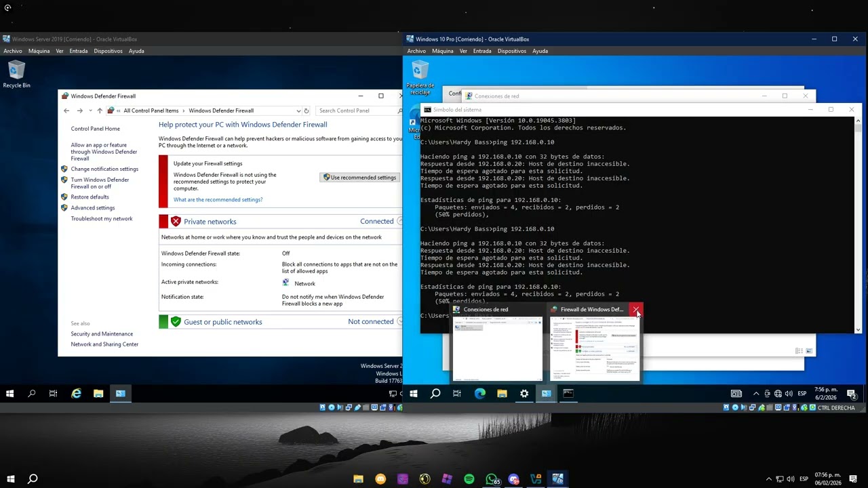
Task: Open Allow an app or feature link
Action: pos(104,152)
